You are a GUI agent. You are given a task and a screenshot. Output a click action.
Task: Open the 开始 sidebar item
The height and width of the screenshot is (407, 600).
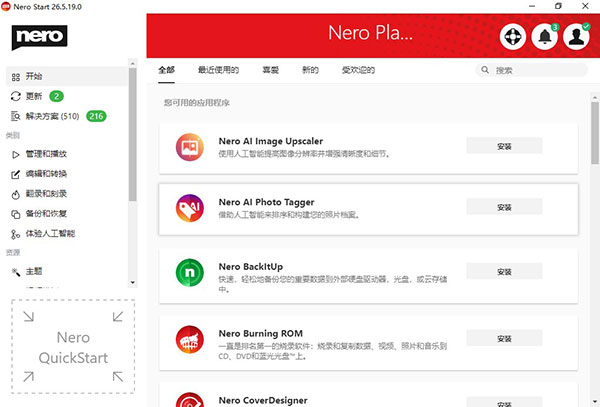[x=67, y=77]
